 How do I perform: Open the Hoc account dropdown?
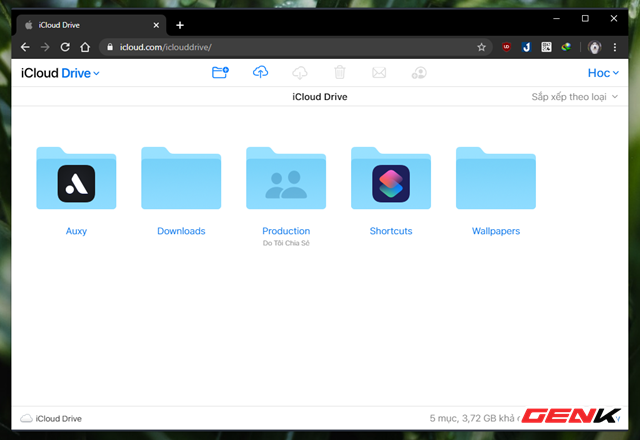point(603,73)
